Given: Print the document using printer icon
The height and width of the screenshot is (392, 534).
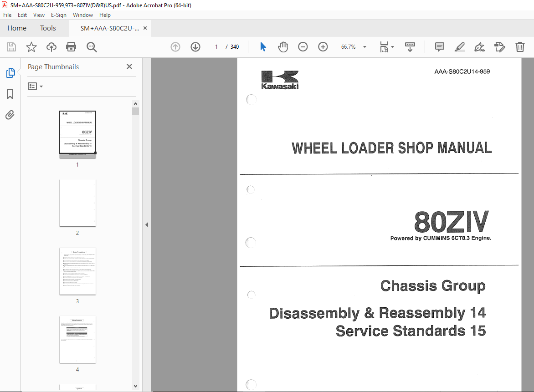Looking at the screenshot, I should click(71, 47).
